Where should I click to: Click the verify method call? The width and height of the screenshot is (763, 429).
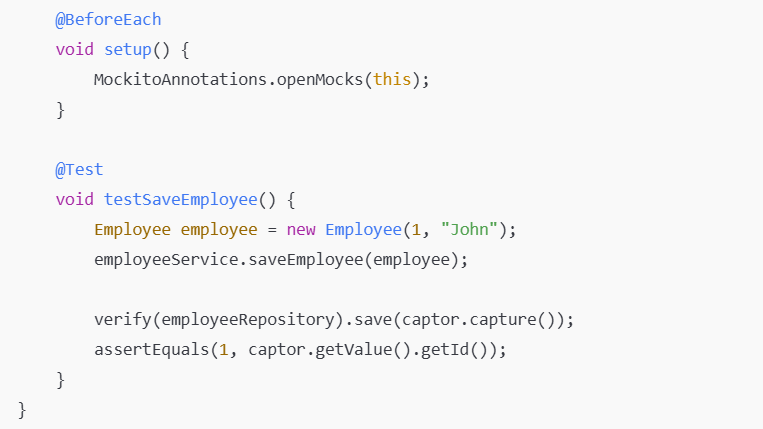click(122, 320)
